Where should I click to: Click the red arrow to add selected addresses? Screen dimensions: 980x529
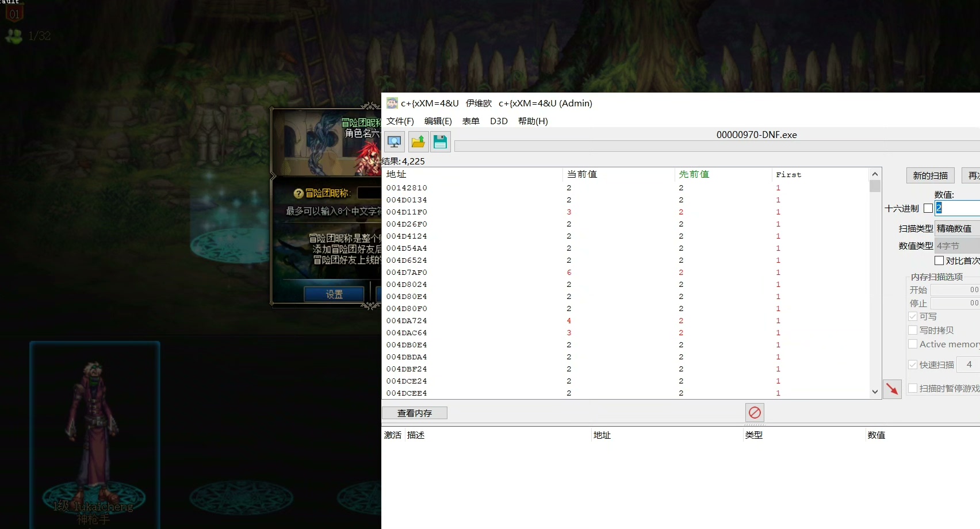[892, 389]
